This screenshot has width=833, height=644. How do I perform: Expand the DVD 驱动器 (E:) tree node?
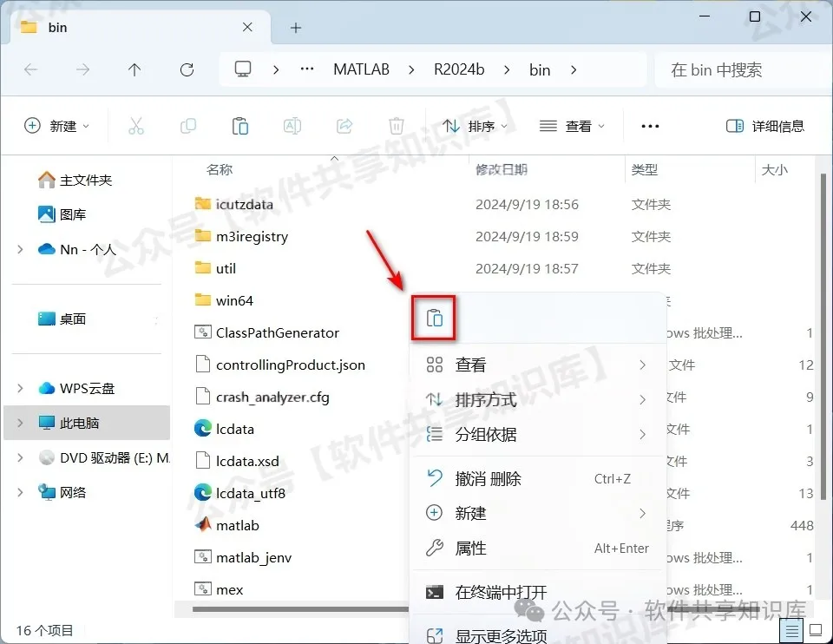click(x=20, y=457)
